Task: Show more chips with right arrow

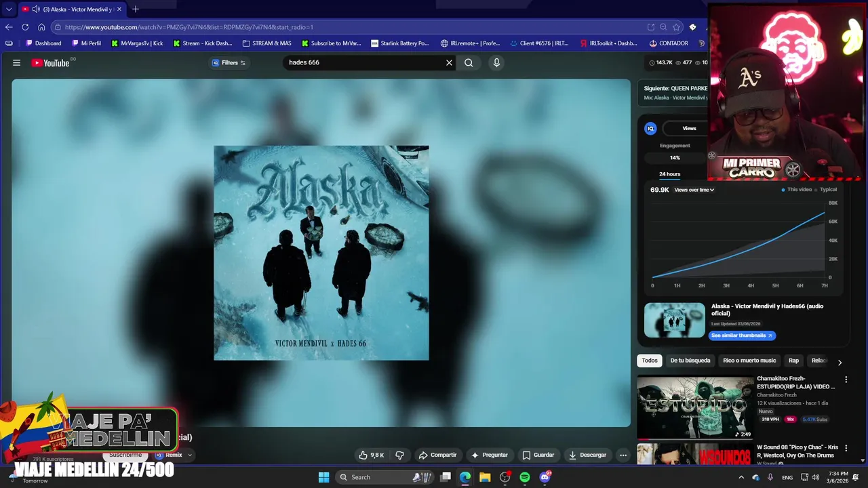Action: 840,362
